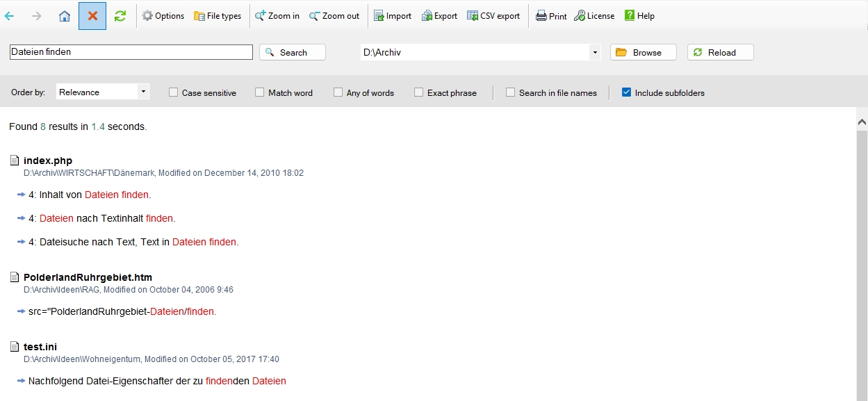Viewport: 868px width, 401px height.
Task: Open File types configuration
Action: [x=218, y=16]
